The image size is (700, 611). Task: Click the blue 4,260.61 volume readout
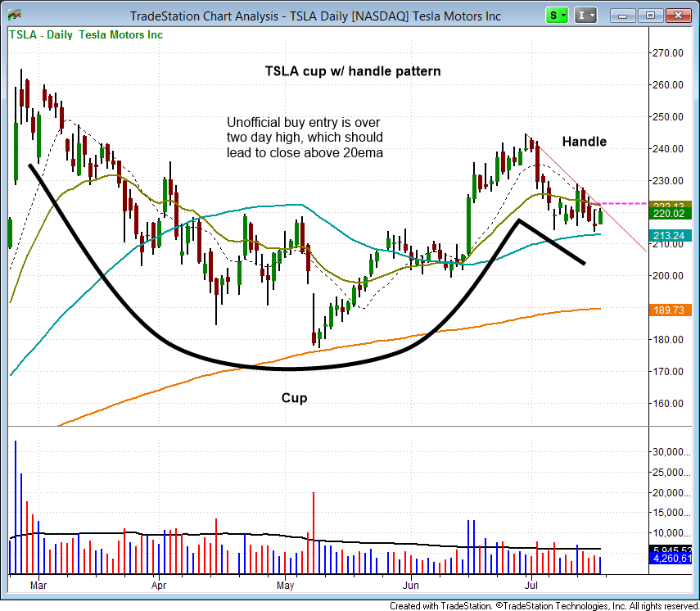[670, 558]
